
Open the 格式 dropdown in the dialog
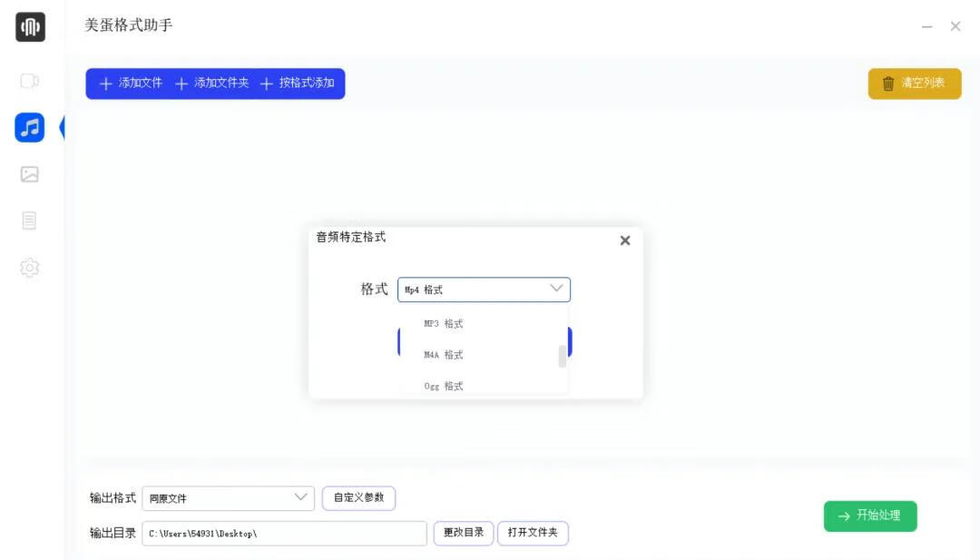point(483,289)
